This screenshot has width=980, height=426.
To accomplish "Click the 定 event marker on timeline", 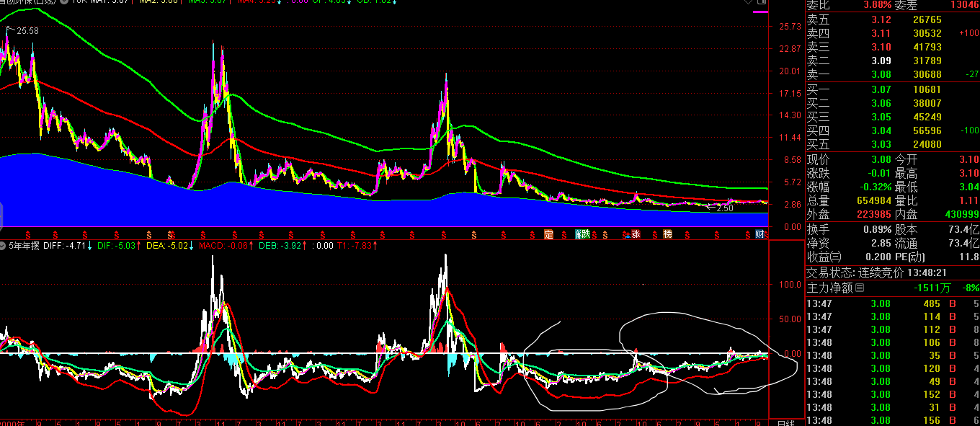I will click(548, 234).
